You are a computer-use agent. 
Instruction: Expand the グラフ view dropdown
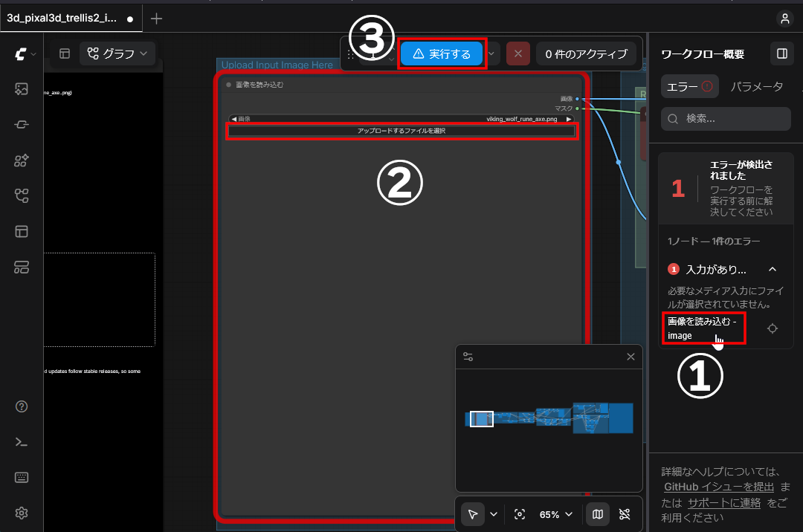(117, 53)
